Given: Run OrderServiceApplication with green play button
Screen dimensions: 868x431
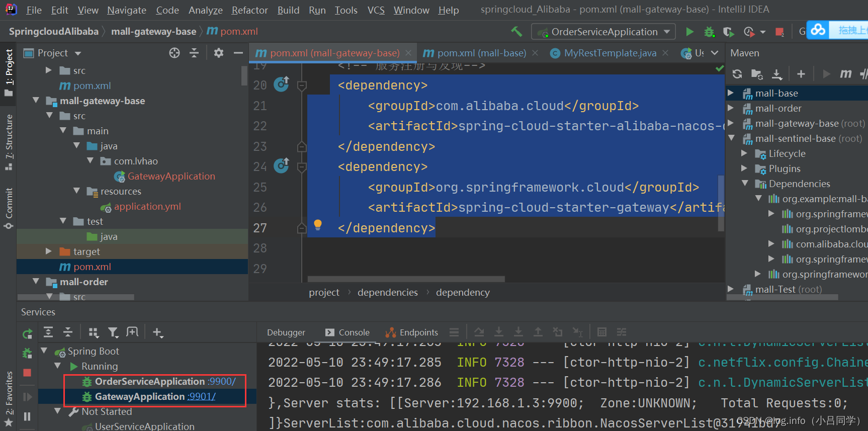Looking at the screenshot, I should point(689,32).
